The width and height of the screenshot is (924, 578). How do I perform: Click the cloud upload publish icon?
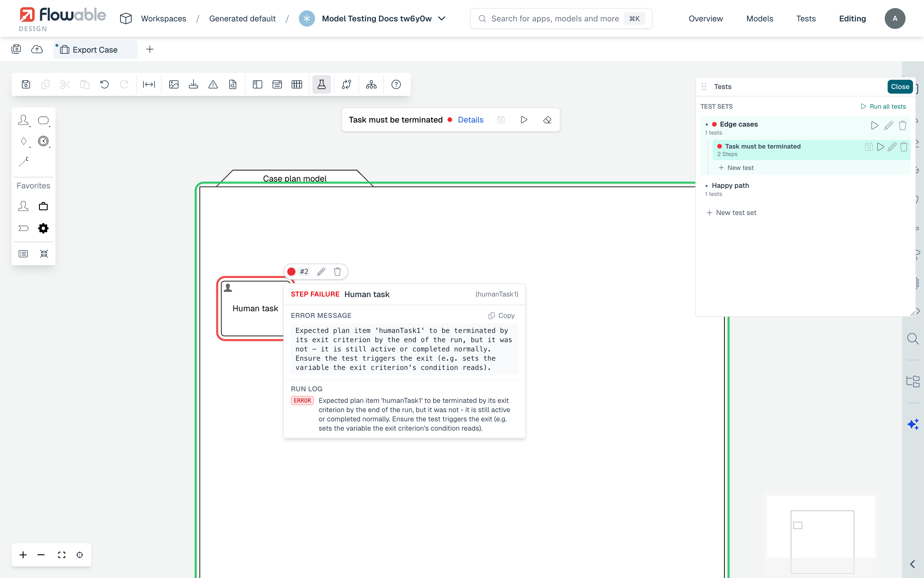point(37,49)
